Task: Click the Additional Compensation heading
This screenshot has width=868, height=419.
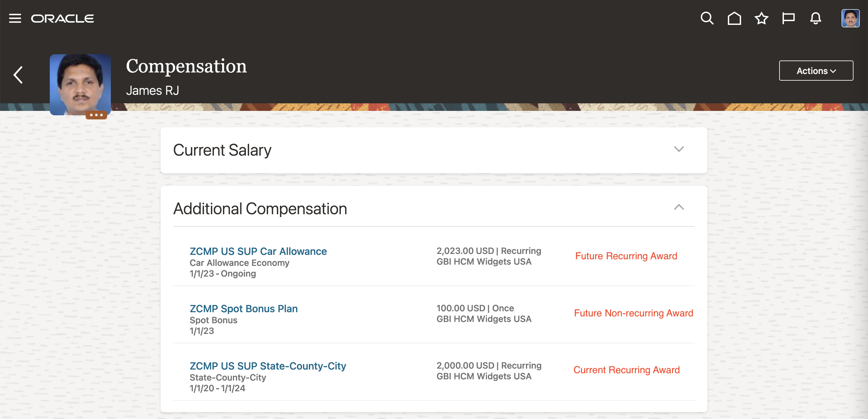Action: pyautogui.click(x=260, y=209)
